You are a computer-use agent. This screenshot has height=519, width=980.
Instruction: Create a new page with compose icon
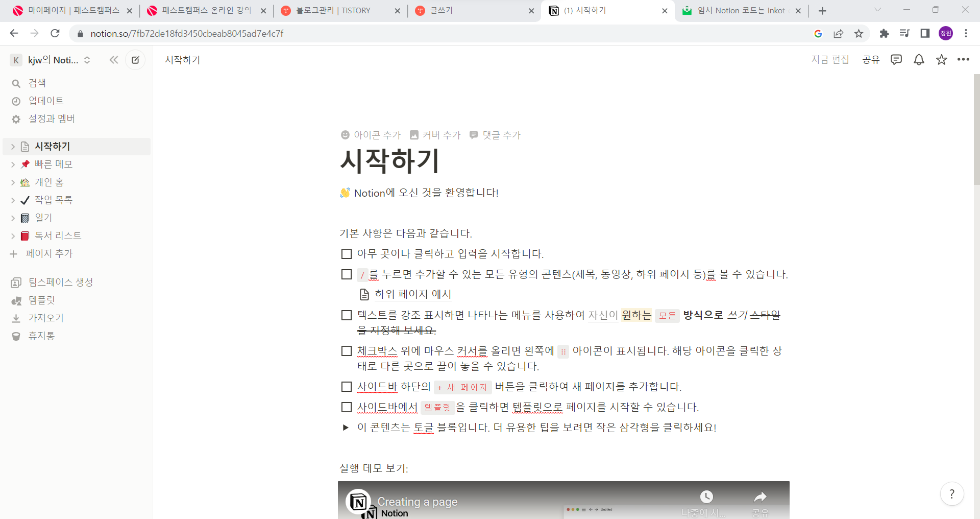pyautogui.click(x=135, y=60)
